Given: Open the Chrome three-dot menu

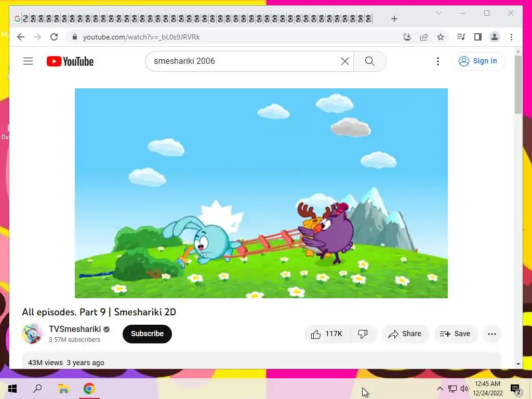Looking at the screenshot, I should click(511, 37).
